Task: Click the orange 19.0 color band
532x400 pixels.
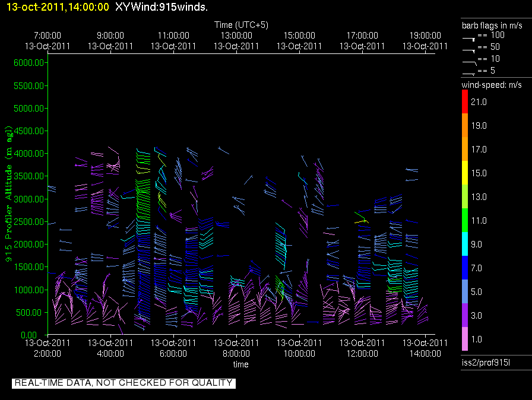Action: [465, 125]
